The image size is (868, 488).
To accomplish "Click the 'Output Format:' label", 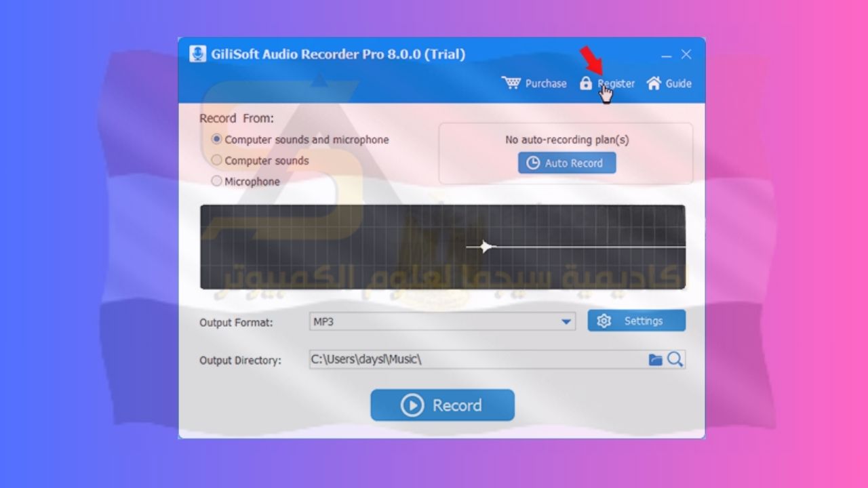I will pyautogui.click(x=236, y=323).
